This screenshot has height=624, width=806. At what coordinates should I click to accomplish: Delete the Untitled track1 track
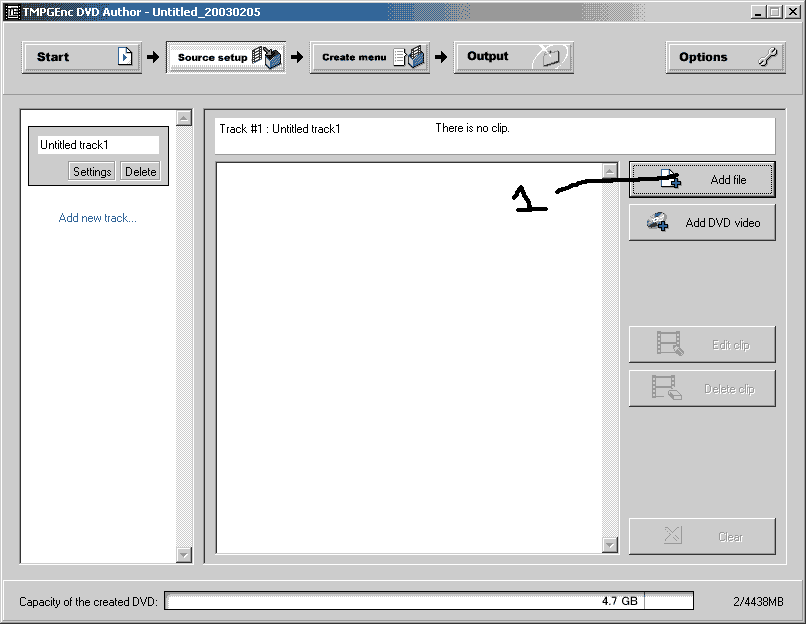pyautogui.click(x=140, y=171)
